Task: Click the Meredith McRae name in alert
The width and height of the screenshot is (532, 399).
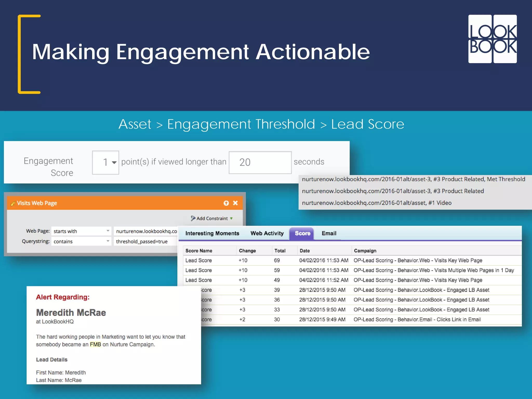Action: (x=71, y=312)
